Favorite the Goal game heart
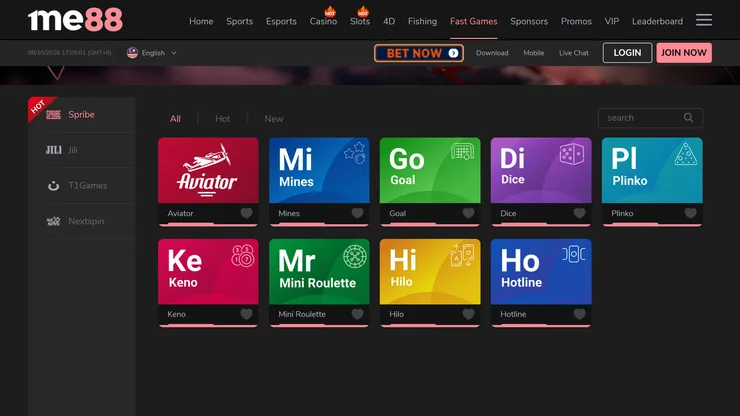Image resolution: width=740 pixels, height=416 pixels. (468, 213)
